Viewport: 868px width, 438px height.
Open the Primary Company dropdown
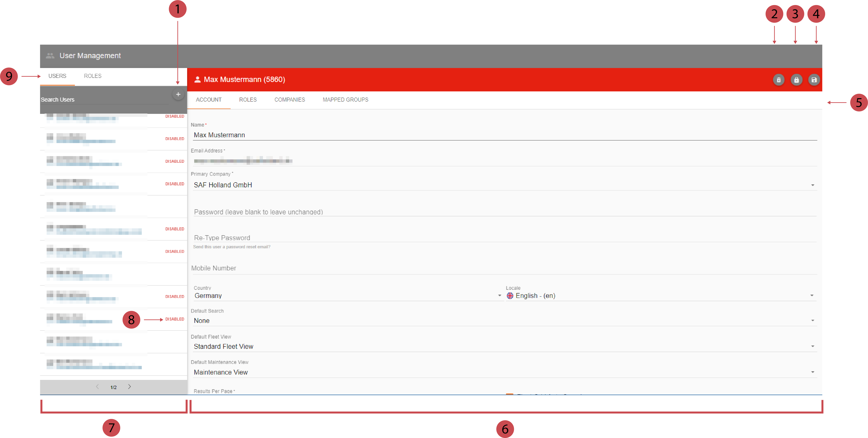812,185
